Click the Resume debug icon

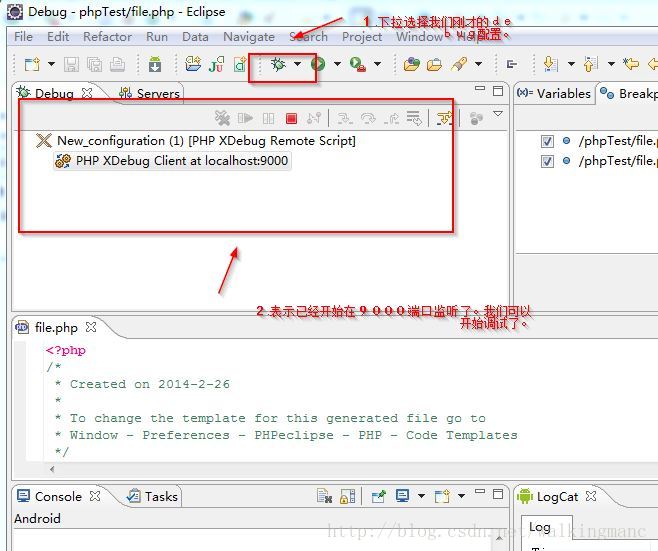pos(245,118)
